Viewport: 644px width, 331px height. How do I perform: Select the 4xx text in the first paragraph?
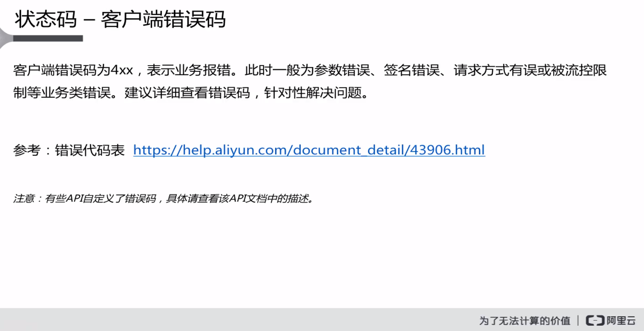coord(122,70)
